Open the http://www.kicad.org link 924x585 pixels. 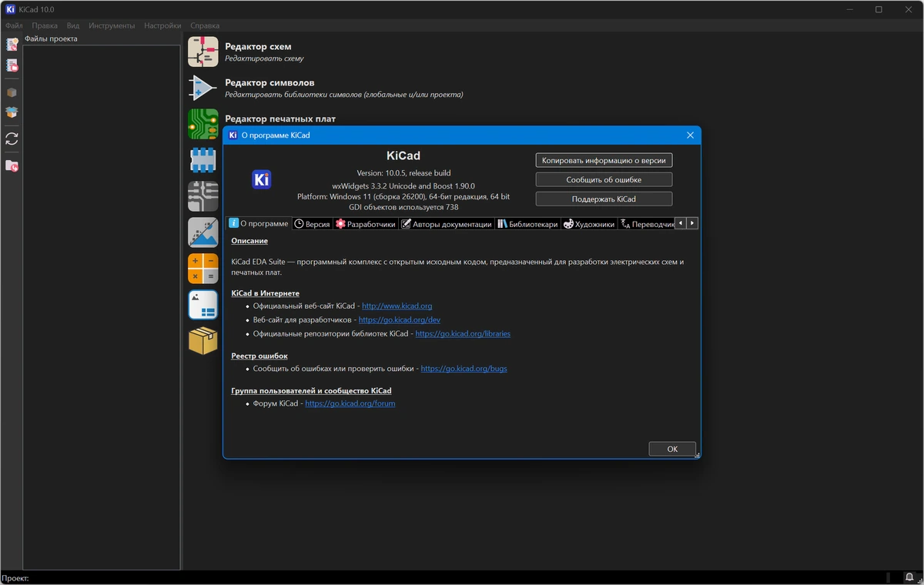397,306
